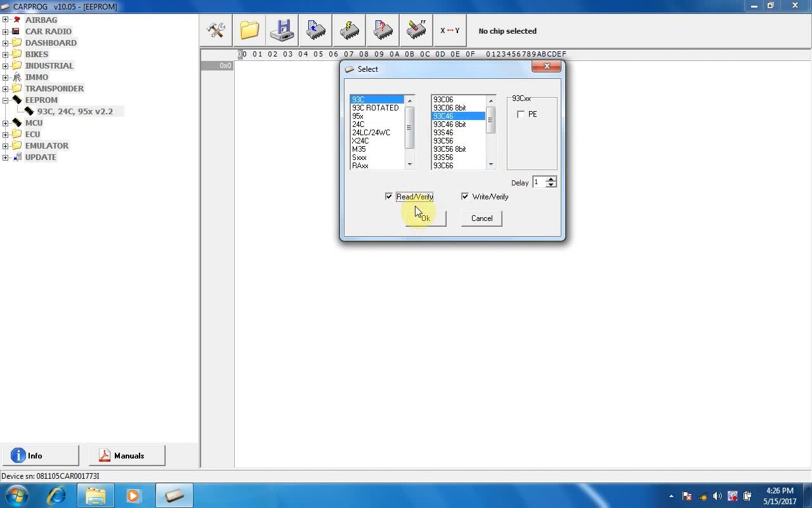Expand the DASHBOARD tree node

pyautogui.click(x=6, y=43)
